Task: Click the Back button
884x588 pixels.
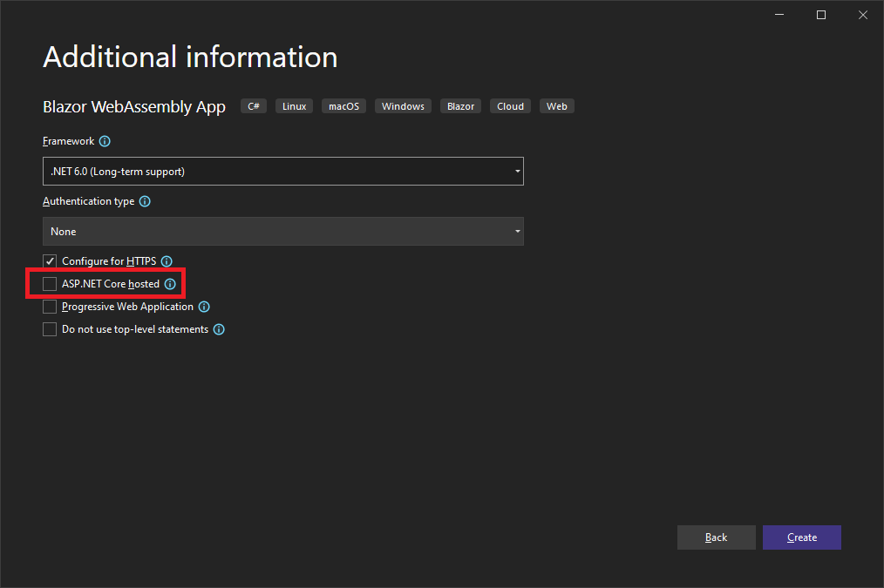Action: coord(716,537)
